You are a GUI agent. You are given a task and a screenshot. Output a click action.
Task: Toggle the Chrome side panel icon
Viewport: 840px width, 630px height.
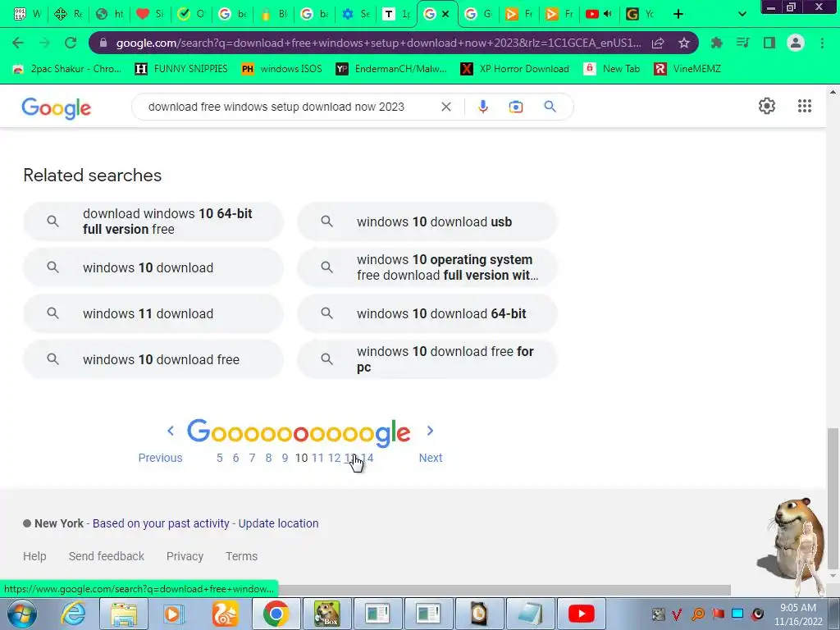pos(769,43)
